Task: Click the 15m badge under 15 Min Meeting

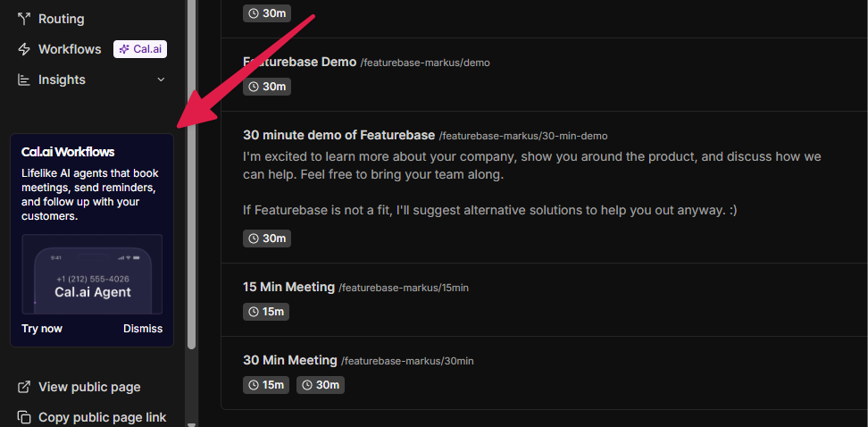Action: [266, 311]
